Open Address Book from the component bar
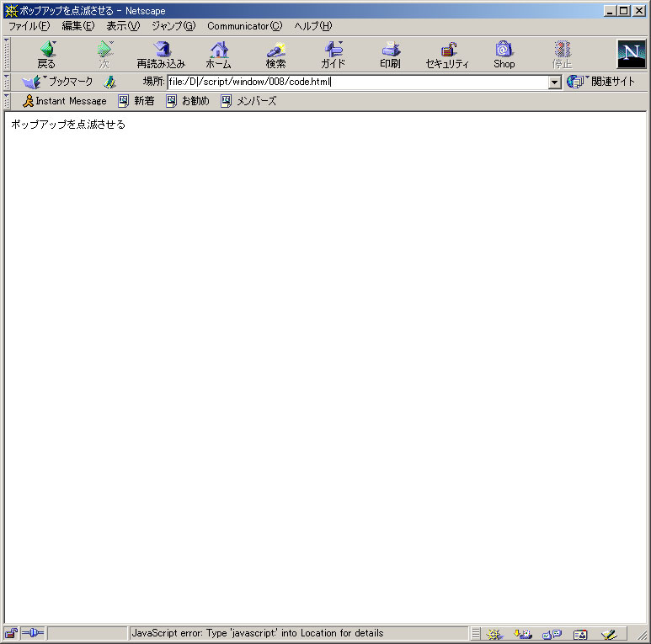Image resolution: width=651 pixels, height=644 pixels. click(x=580, y=634)
